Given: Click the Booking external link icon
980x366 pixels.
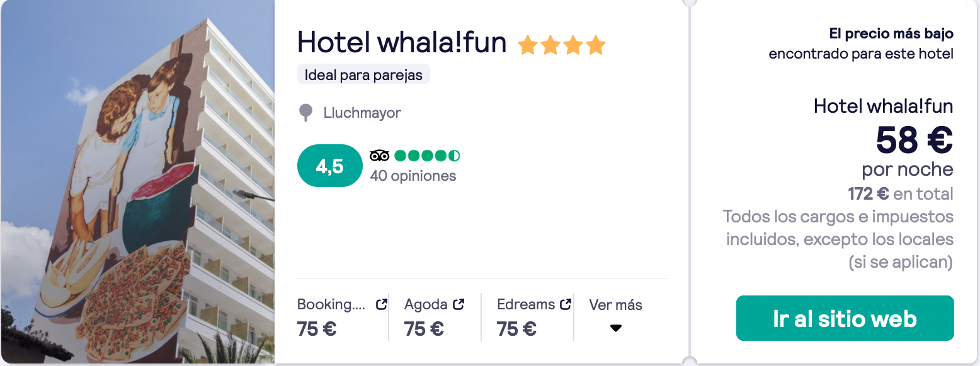Looking at the screenshot, I should point(381,304).
